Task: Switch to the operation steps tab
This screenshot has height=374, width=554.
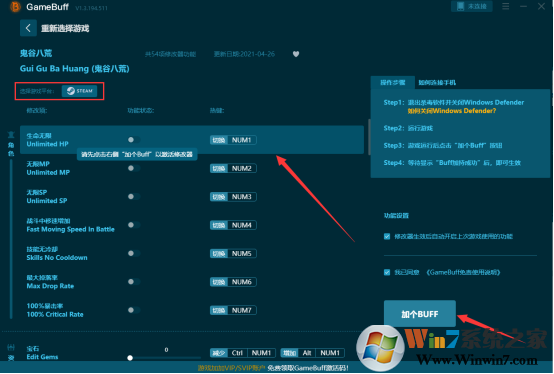Action: coord(393,83)
